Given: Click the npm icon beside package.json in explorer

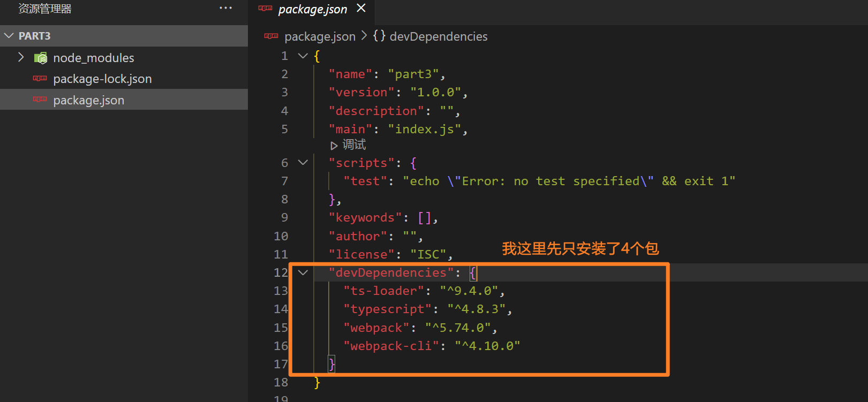Looking at the screenshot, I should [x=40, y=100].
